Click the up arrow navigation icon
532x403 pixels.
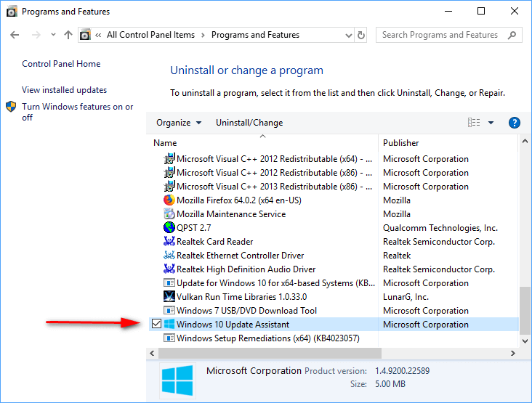point(68,35)
